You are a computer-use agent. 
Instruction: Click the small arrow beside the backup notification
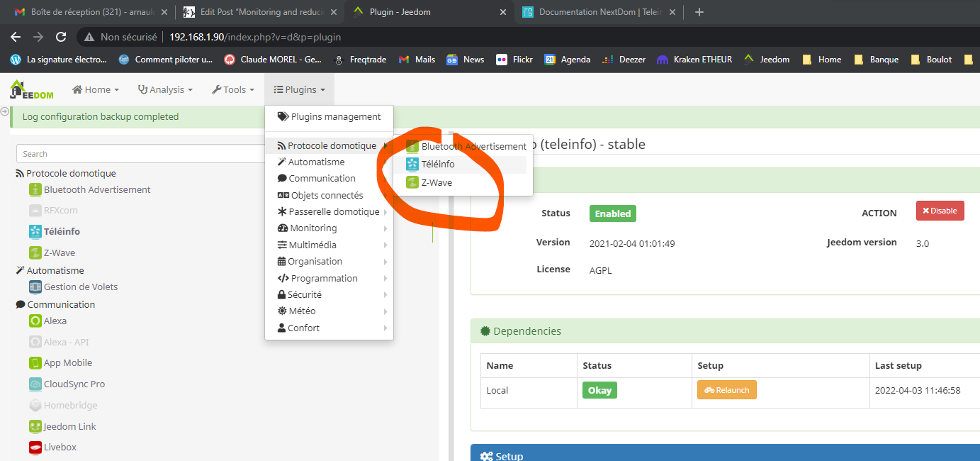tap(4, 111)
